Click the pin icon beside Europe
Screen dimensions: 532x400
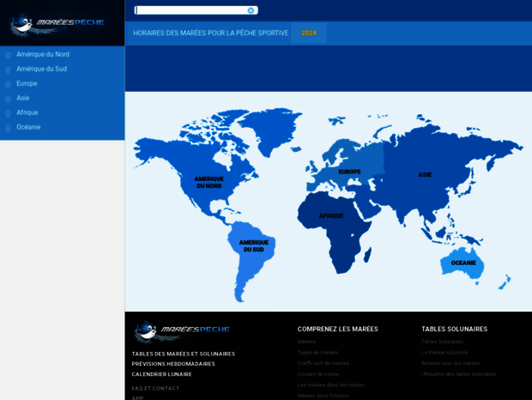[8, 84]
